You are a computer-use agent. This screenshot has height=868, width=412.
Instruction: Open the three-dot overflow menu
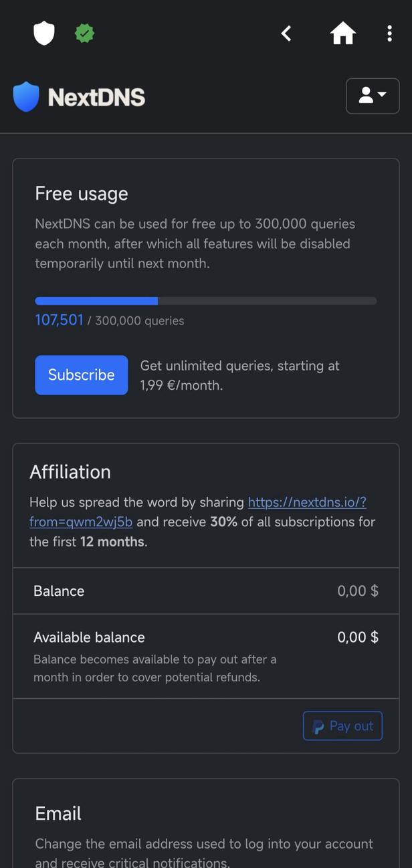point(389,33)
